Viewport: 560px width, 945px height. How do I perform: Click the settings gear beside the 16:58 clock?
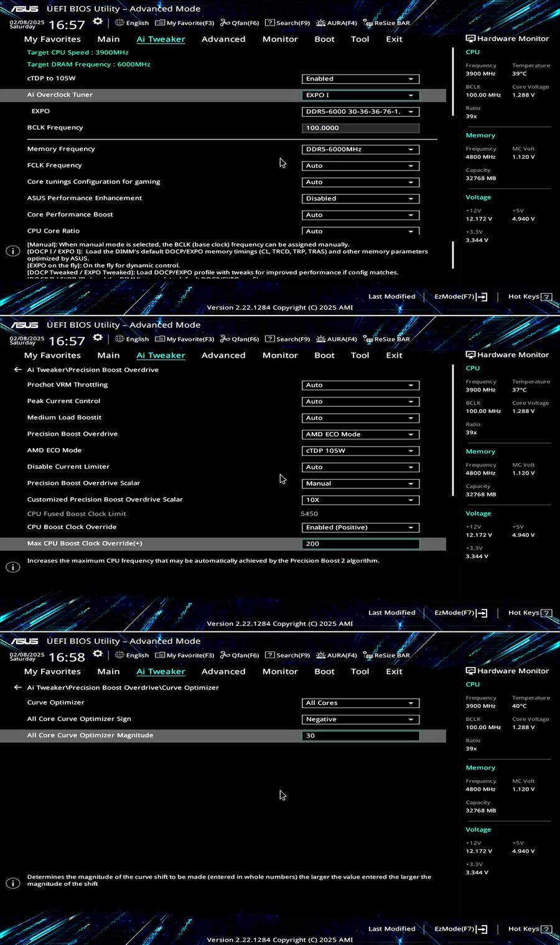coord(98,654)
